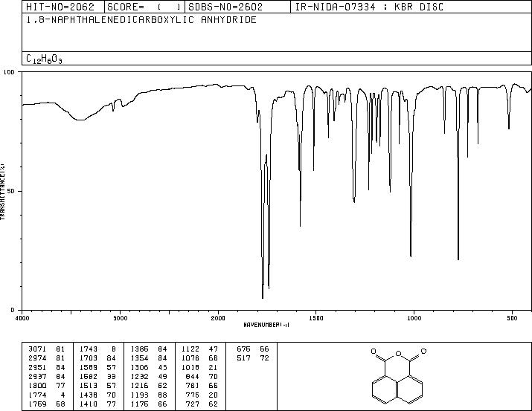
Task: Click the 2000 tick label on x-axis
Action: pyautogui.click(x=218, y=318)
